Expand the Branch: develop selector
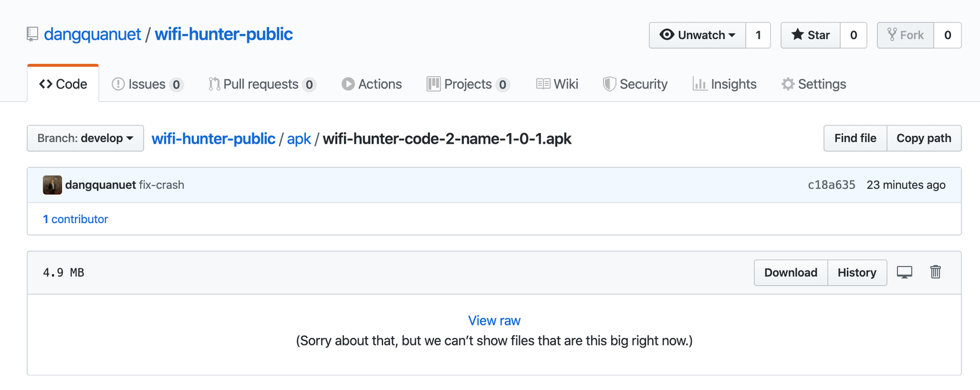980x390 pixels. pyautogui.click(x=85, y=138)
